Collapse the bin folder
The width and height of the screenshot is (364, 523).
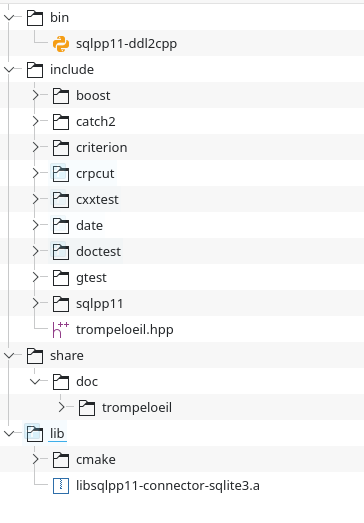(9, 17)
